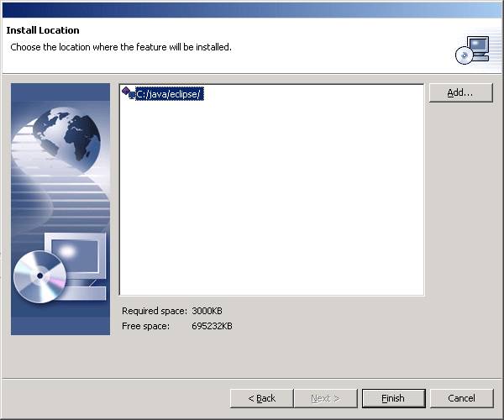504x420 pixels.
Task: Click the greyed-out Next button
Action: [326, 398]
